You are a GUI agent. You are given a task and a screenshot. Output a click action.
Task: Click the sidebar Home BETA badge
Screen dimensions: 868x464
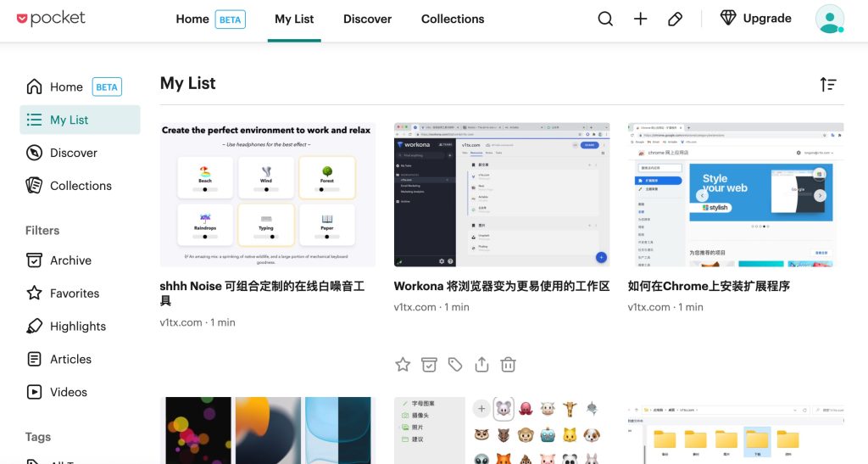point(107,87)
